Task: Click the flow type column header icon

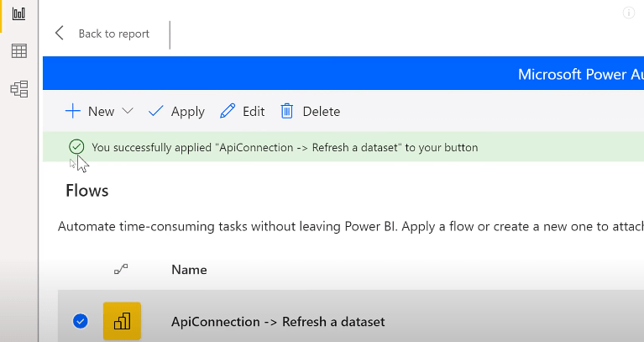Action: [121, 269]
